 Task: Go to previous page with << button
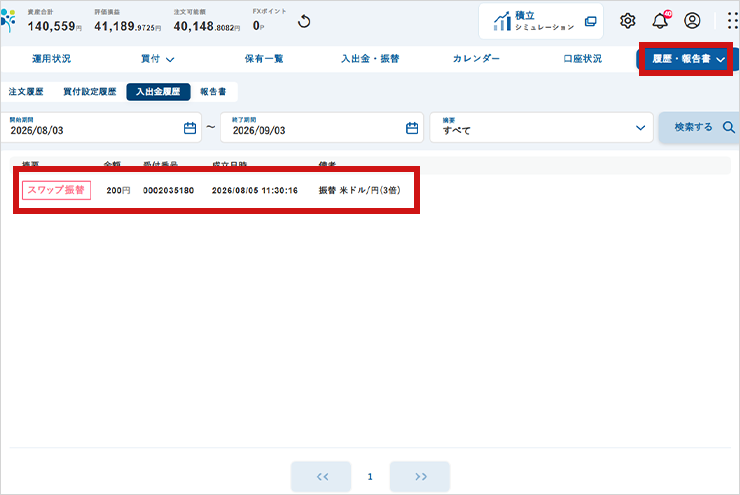321,477
